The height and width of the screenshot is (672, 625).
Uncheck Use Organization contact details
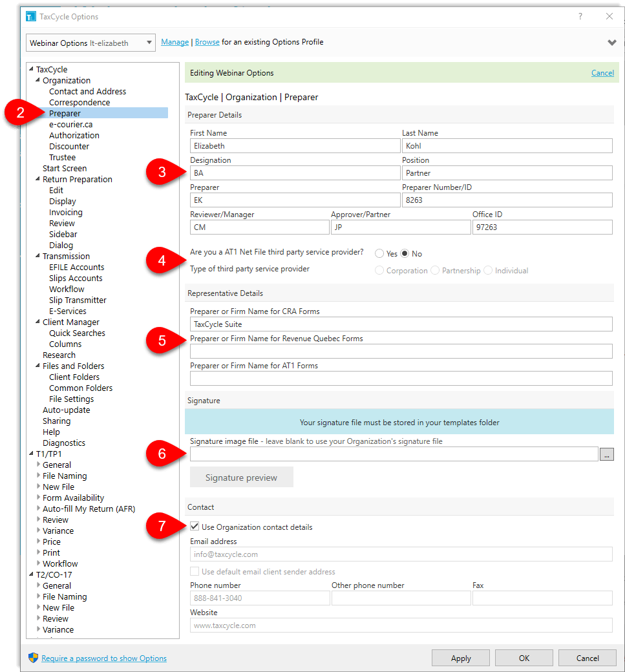click(195, 526)
